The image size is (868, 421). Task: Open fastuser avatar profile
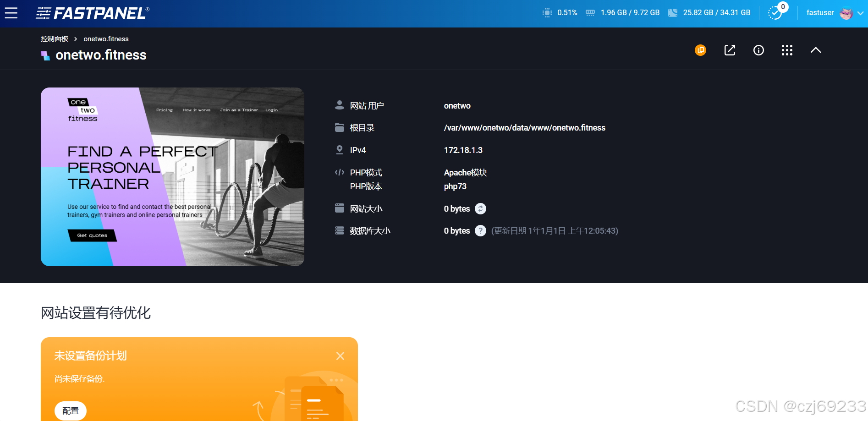[x=846, y=13]
